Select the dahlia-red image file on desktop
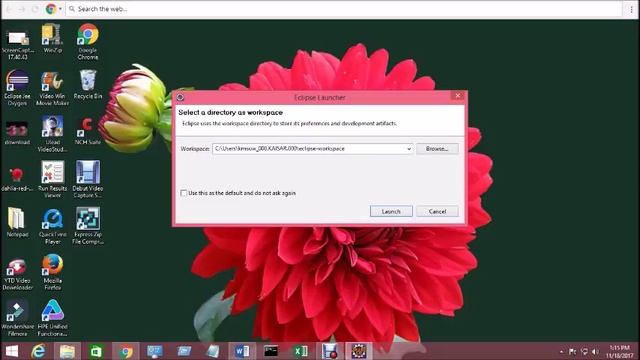Viewport: 640px width, 360px height. (17, 179)
